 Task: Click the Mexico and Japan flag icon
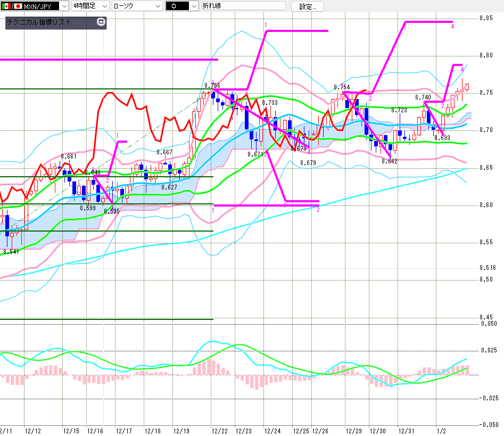pos(12,6)
